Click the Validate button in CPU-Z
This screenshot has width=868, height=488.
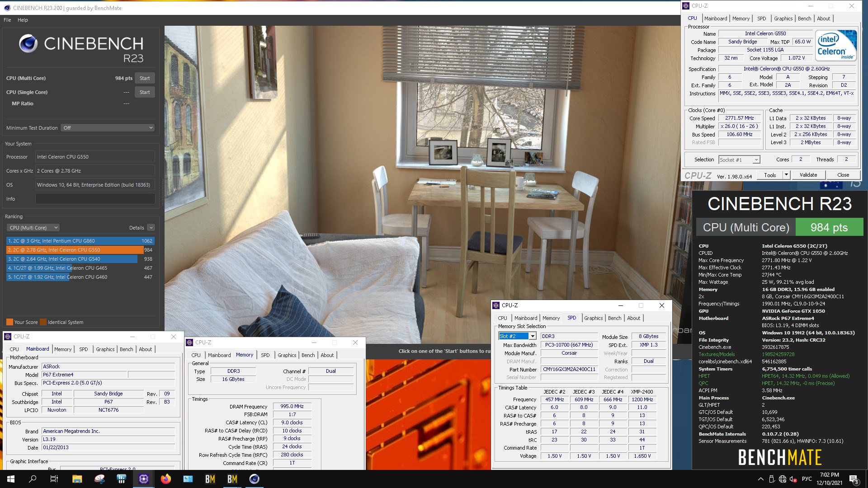tap(808, 175)
